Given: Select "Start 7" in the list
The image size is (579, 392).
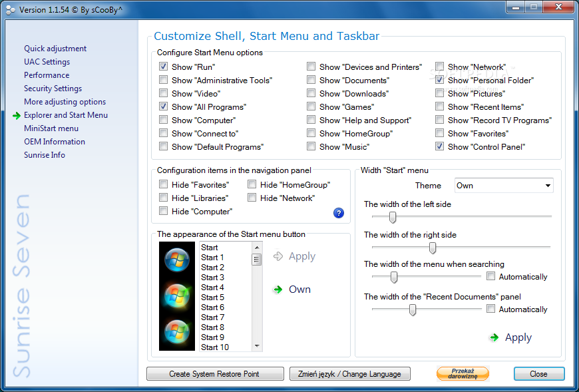Looking at the screenshot, I should [212, 317].
